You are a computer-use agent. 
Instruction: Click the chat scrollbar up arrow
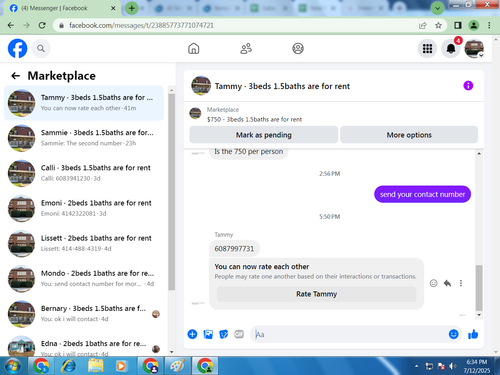479,154
